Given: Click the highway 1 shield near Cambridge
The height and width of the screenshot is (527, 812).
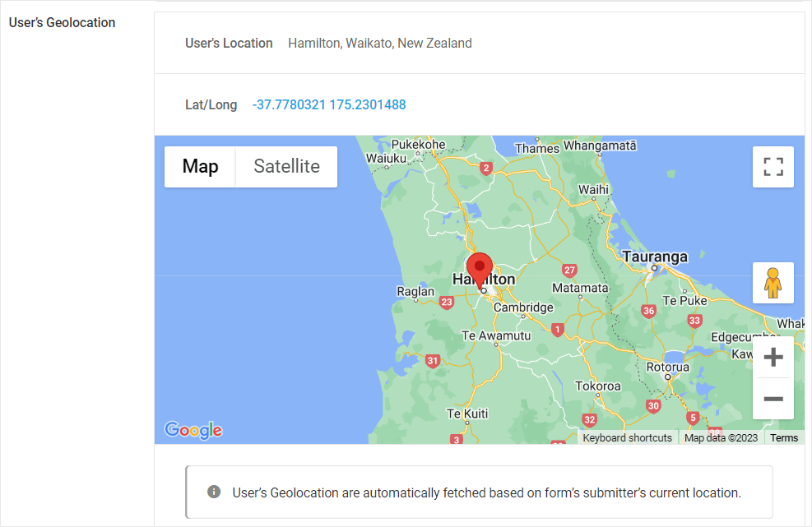Looking at the screenshot, I should click(x=558, y=330).
